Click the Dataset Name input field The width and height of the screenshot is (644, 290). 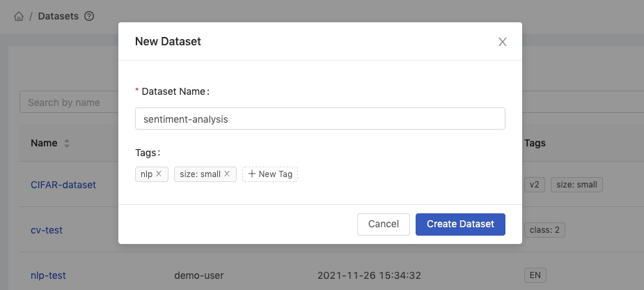coord(320,119)
